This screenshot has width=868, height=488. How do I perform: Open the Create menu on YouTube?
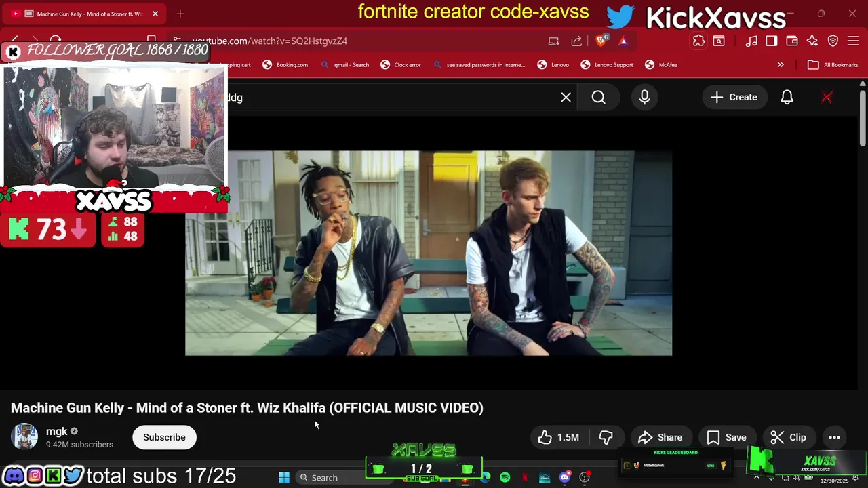coord(734,98)
